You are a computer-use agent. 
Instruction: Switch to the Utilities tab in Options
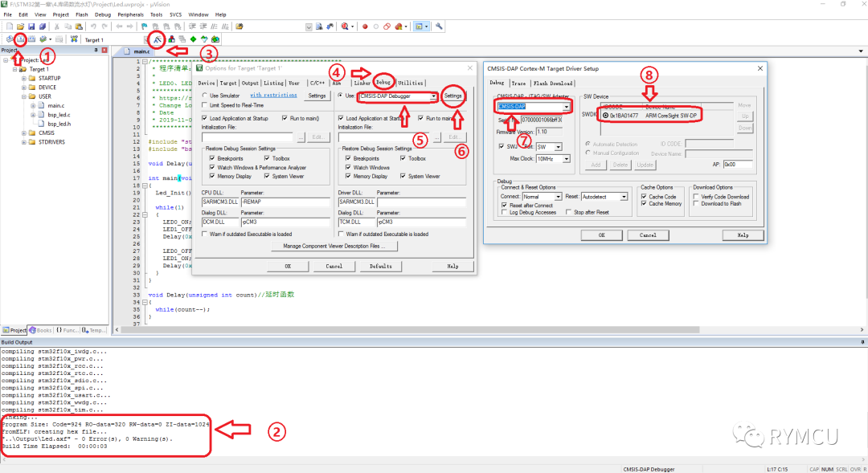point(410,83)
